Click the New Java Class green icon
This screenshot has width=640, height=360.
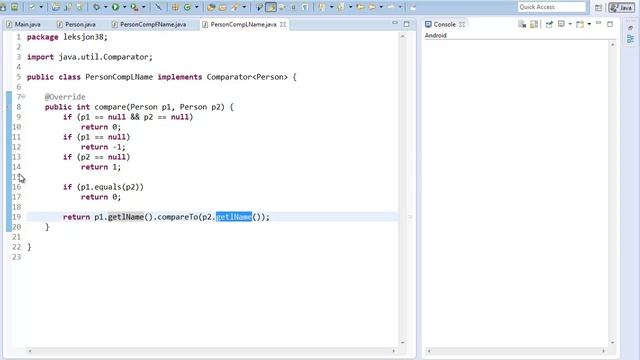click(187, 7)
